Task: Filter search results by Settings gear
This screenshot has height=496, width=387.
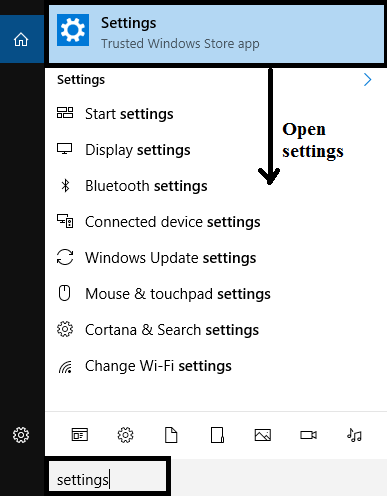Action: (x=125, y=435)
